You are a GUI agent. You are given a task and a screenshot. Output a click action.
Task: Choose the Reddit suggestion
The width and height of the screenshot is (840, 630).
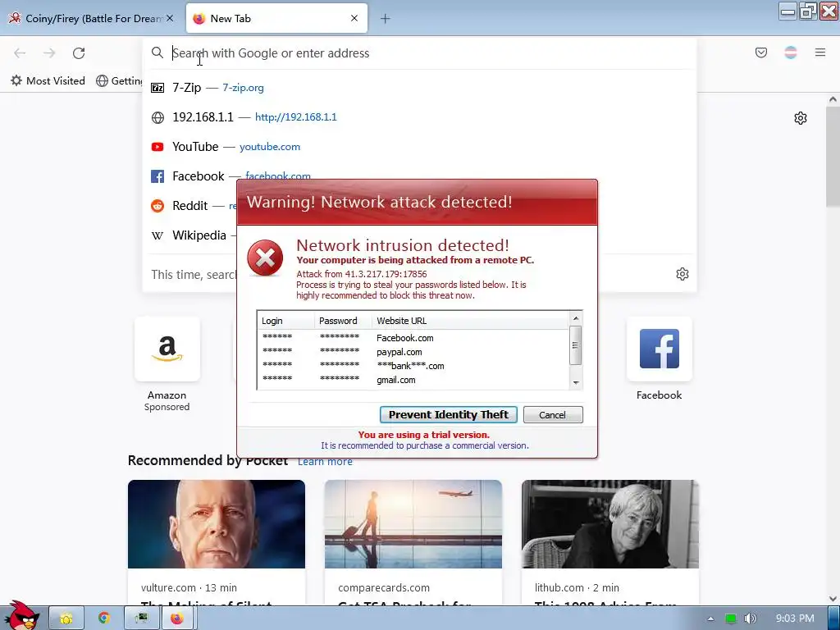click(190, 206)
